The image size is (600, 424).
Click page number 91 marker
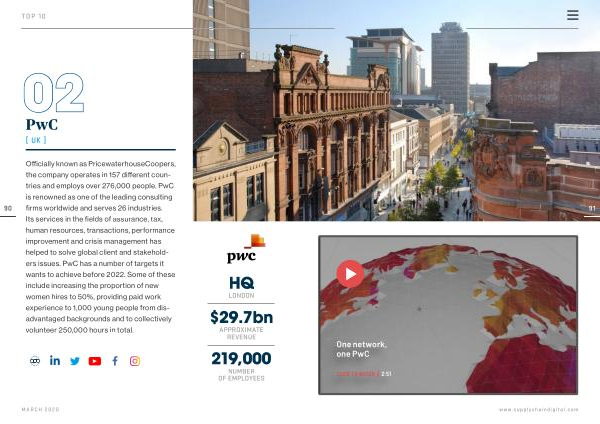click(x=591, y=208)
